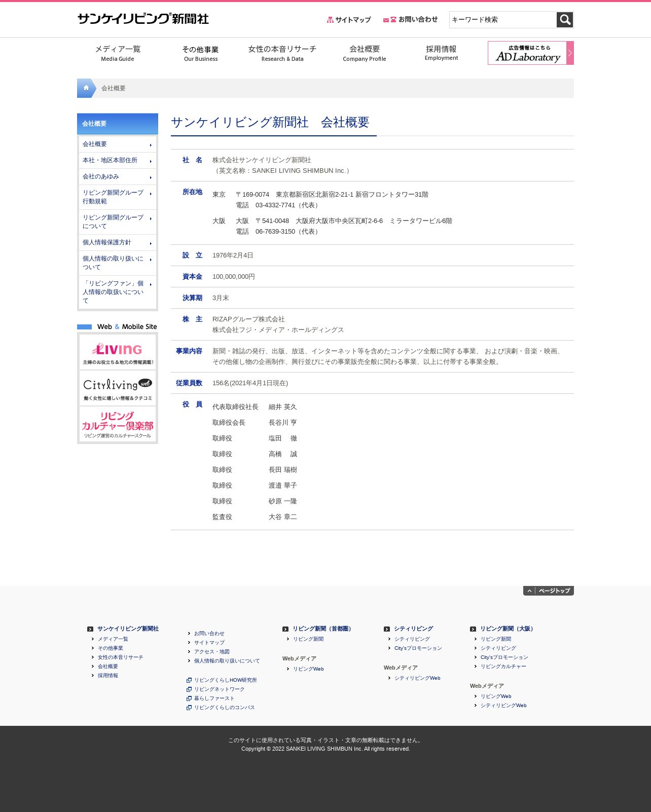Click the リビングカルチャー倶楽部 banner
This screenshot has height=812, width=651.
[118, 424]
